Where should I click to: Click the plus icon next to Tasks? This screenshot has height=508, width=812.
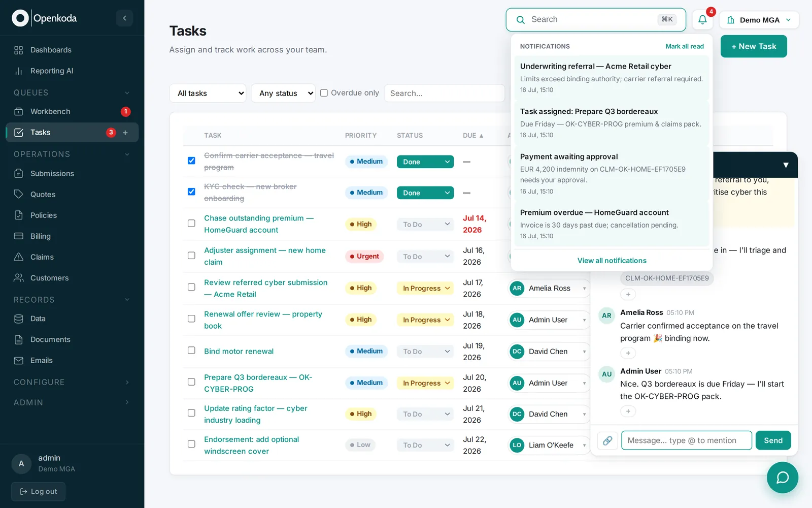tap(125, 133)
